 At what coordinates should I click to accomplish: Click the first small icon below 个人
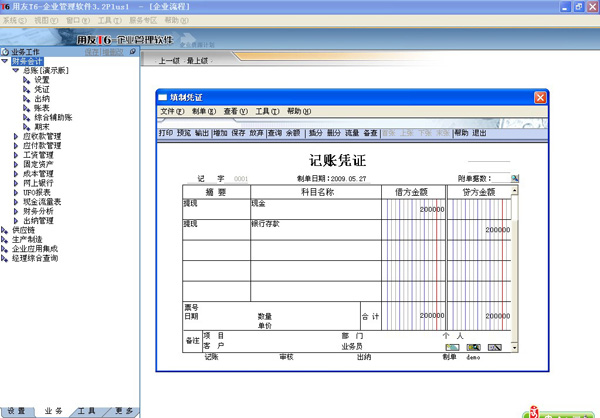point(452,347)
